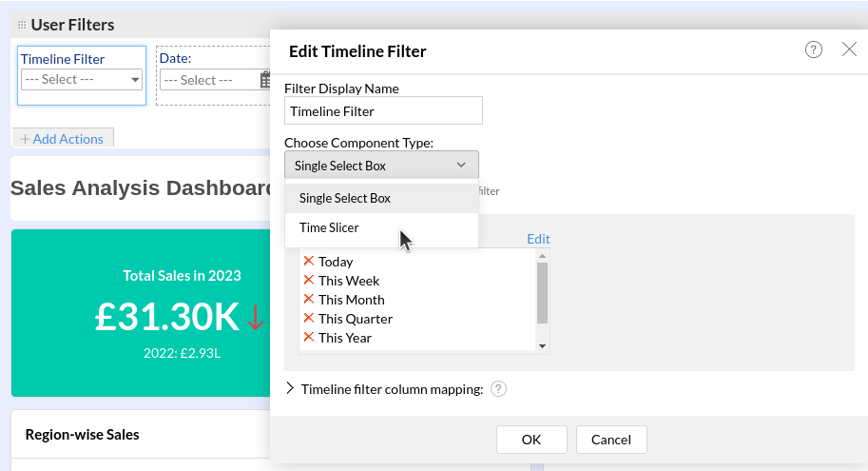
Task: Expand Timeline filter column mapping section
Action: pos(290,388)
